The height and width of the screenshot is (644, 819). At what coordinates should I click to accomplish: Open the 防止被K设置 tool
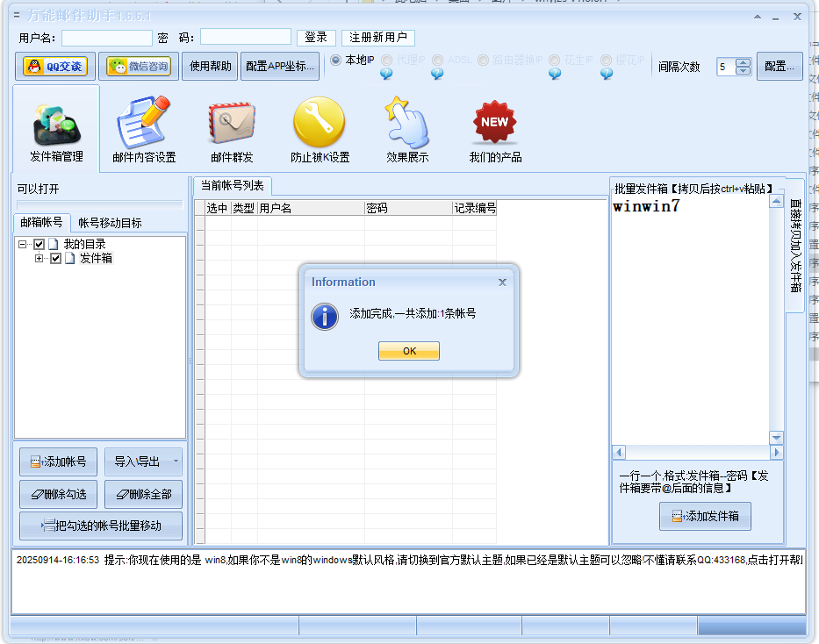(x=319, y=129)
